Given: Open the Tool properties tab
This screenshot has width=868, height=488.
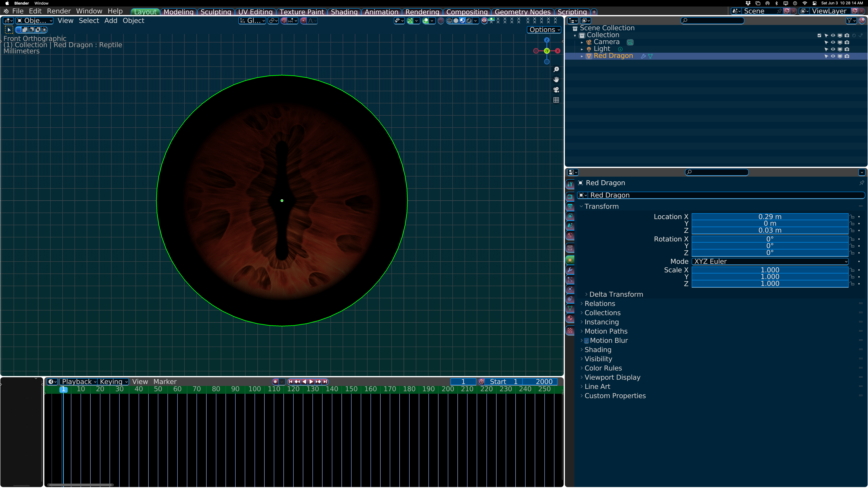Looking at the screenshot, I should pos(570,184).
